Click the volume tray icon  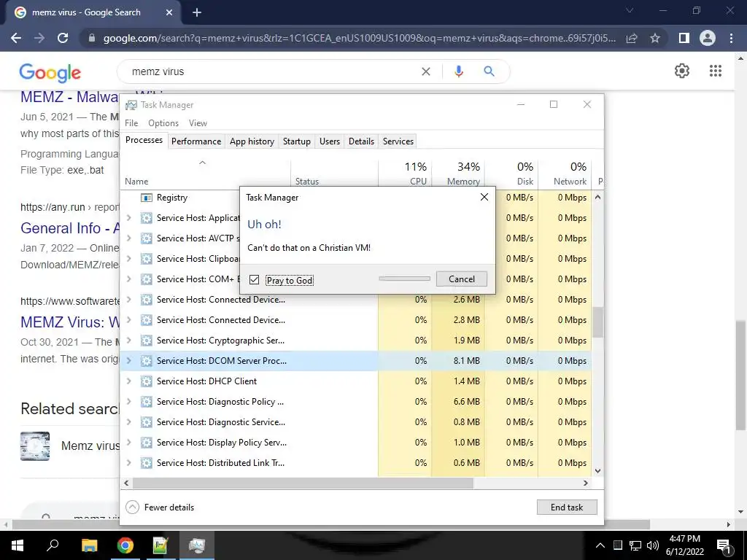pyautogui.click(x=653, y=545)
